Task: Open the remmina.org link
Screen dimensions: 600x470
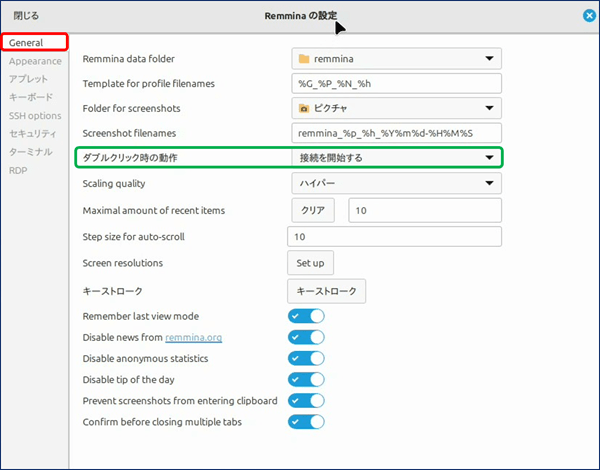Action: point(194,338)
